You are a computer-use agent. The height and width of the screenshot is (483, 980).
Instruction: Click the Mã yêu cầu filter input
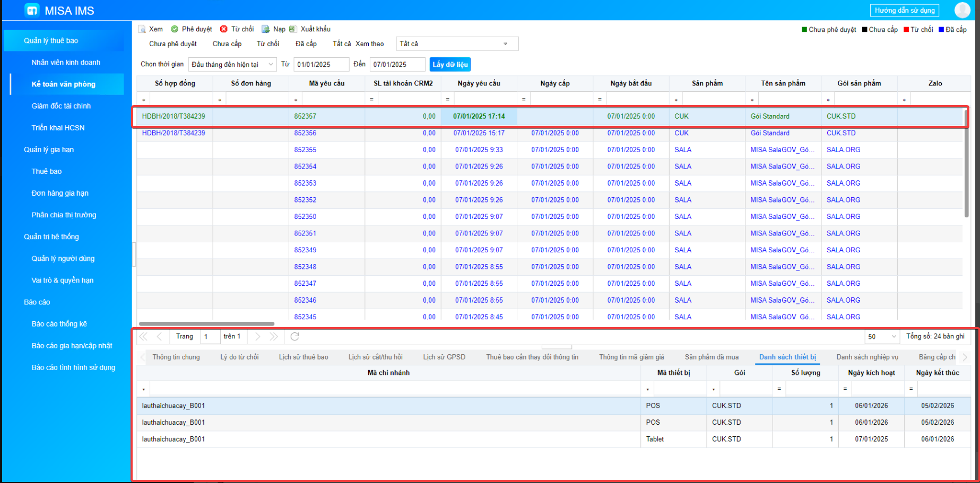click(333, 100)
